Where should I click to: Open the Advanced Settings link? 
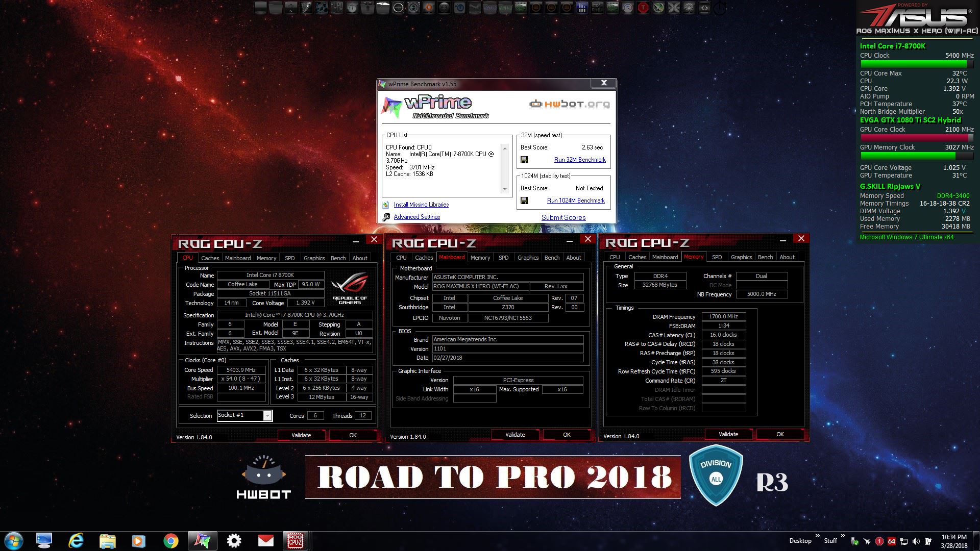click(417, 217)
